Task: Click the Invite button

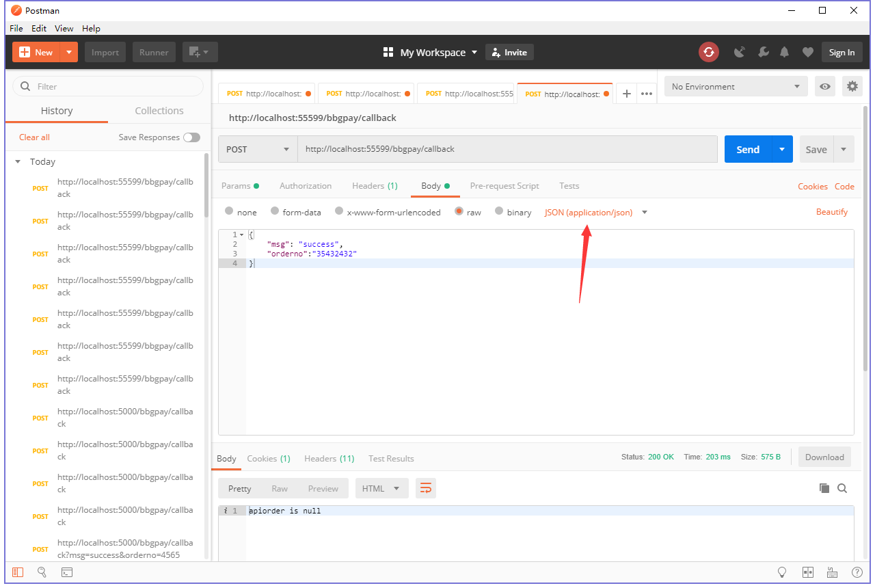Action: tap(509, 52)
